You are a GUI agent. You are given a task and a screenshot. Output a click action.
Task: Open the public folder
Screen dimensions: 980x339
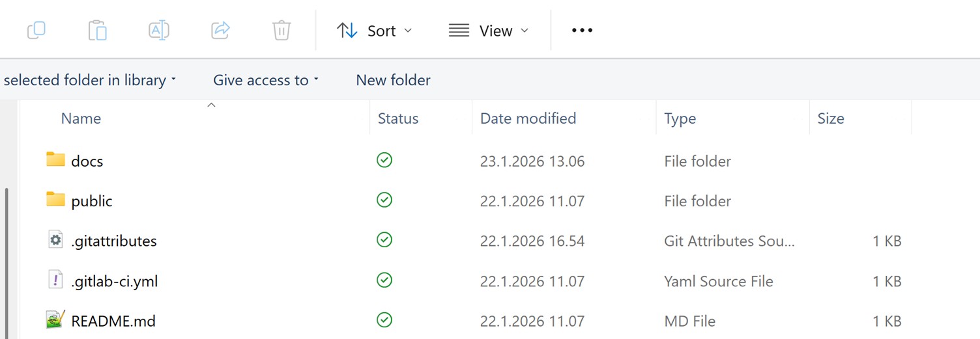pyautogui.click(x=91, y=201)
